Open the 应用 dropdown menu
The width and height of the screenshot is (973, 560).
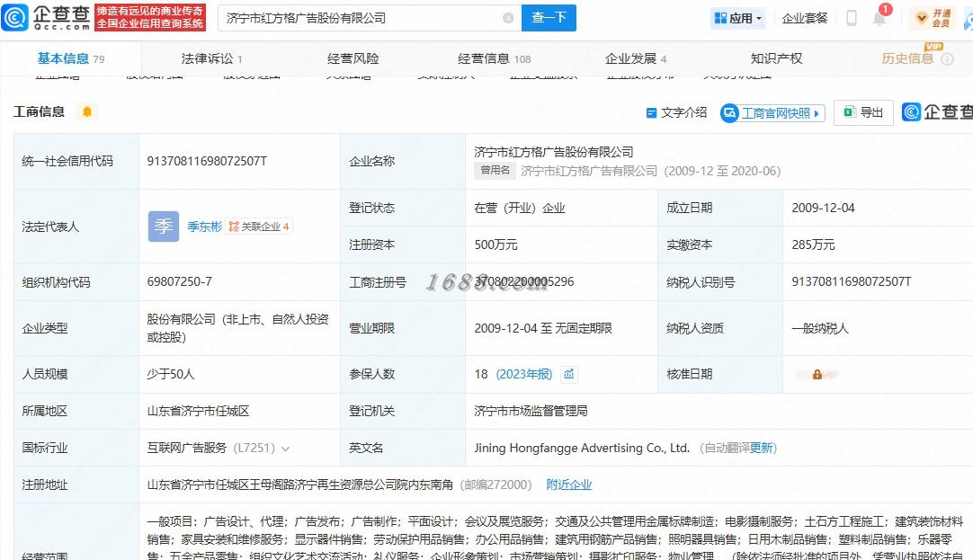click(737, 18)
